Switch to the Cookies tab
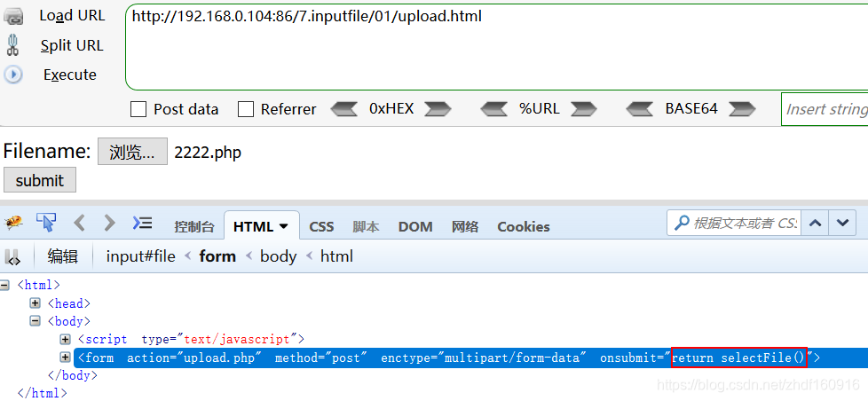 pos(523,226)
